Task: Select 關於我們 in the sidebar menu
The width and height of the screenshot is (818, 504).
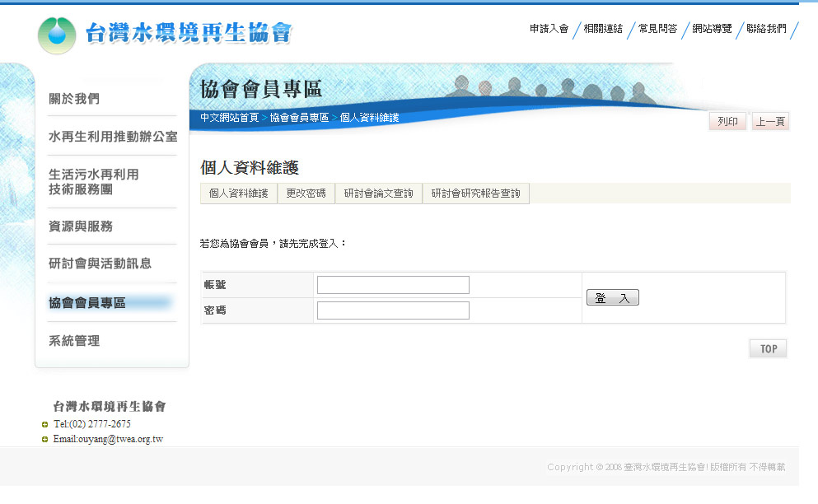Action: coord(74,99)
